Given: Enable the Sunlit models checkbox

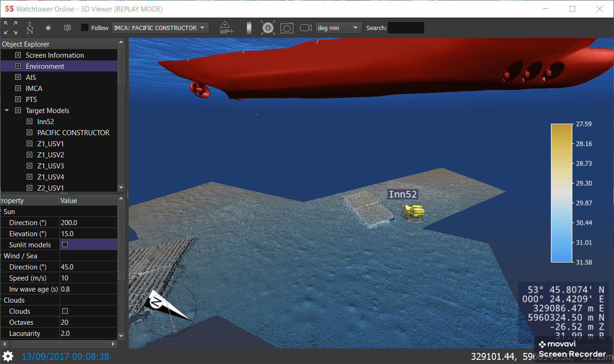Looking at the screenshot, I should click(x=65, y=245).
